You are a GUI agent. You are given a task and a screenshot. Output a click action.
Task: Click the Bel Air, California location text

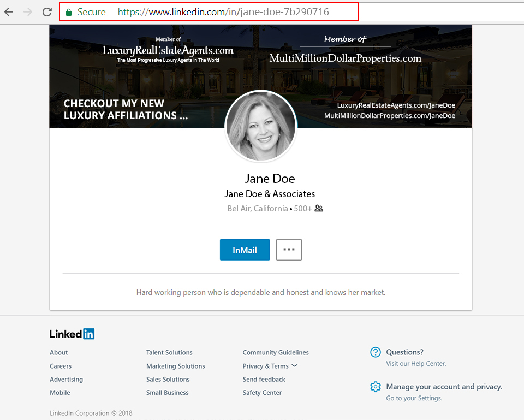pos(257,209)
